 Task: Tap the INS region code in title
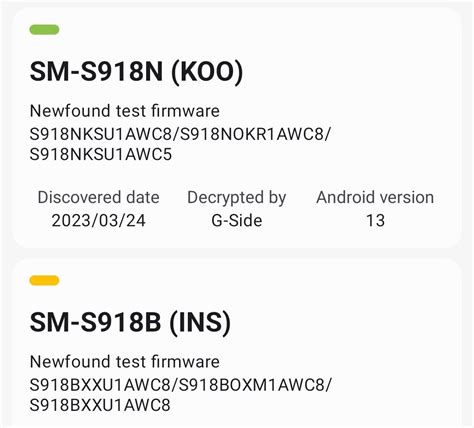pos(200,322)
